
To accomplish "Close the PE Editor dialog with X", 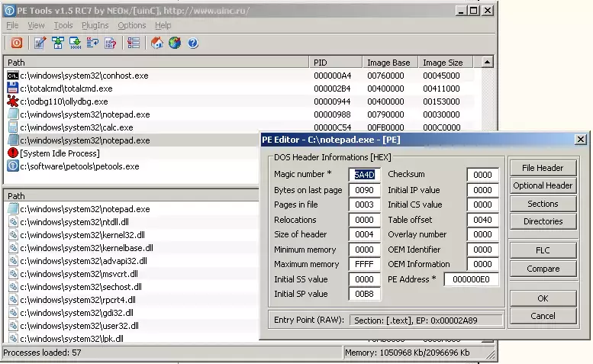I will [581, 140].
